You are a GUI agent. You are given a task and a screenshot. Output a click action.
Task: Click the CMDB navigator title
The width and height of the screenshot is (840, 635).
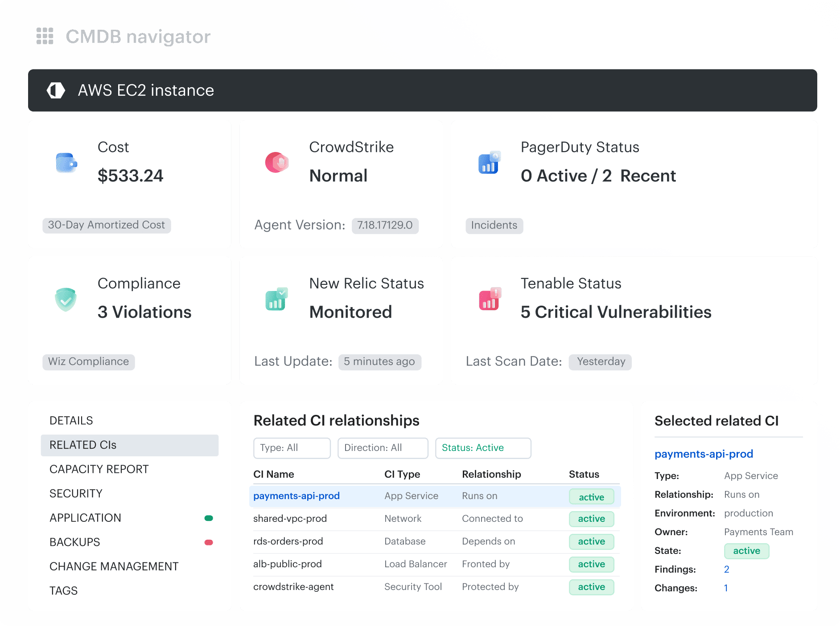(x=138, y=37)
